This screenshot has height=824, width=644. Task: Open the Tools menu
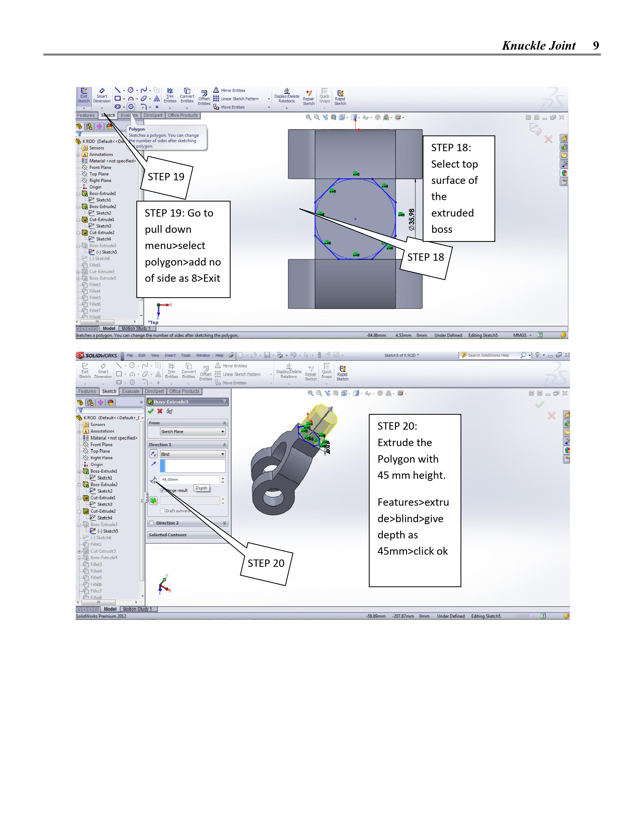click(186, 355)
